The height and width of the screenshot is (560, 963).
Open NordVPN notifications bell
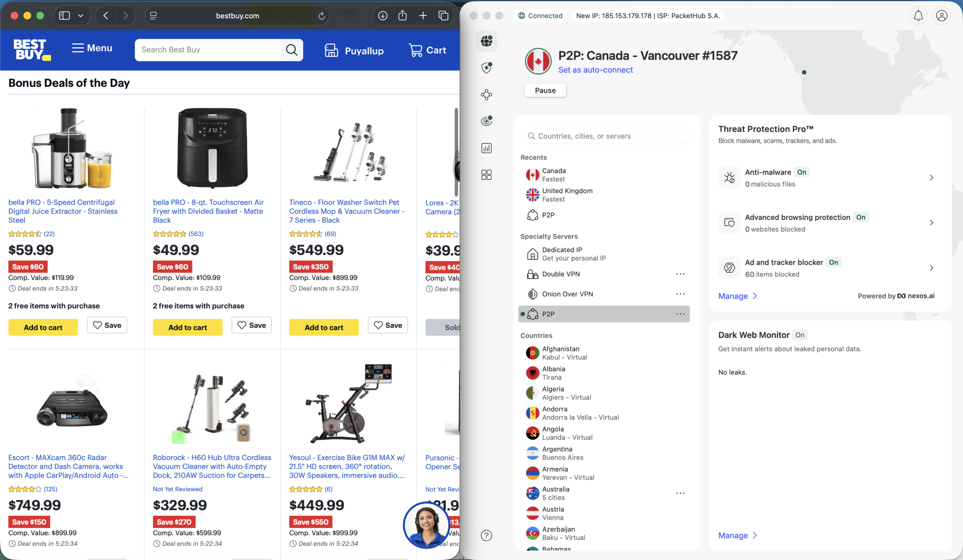[x=918, y=16]
